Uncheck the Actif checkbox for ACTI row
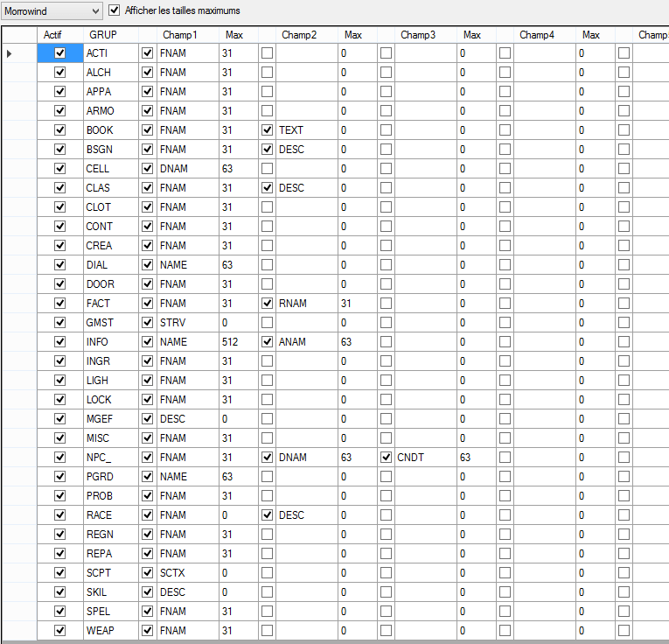The height and width of the screenshot is (644, 669). point(60,53)
